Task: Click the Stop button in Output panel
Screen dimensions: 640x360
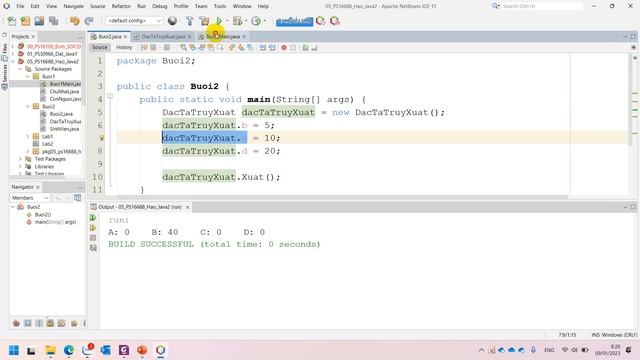Action: click(x=93, y=238)
